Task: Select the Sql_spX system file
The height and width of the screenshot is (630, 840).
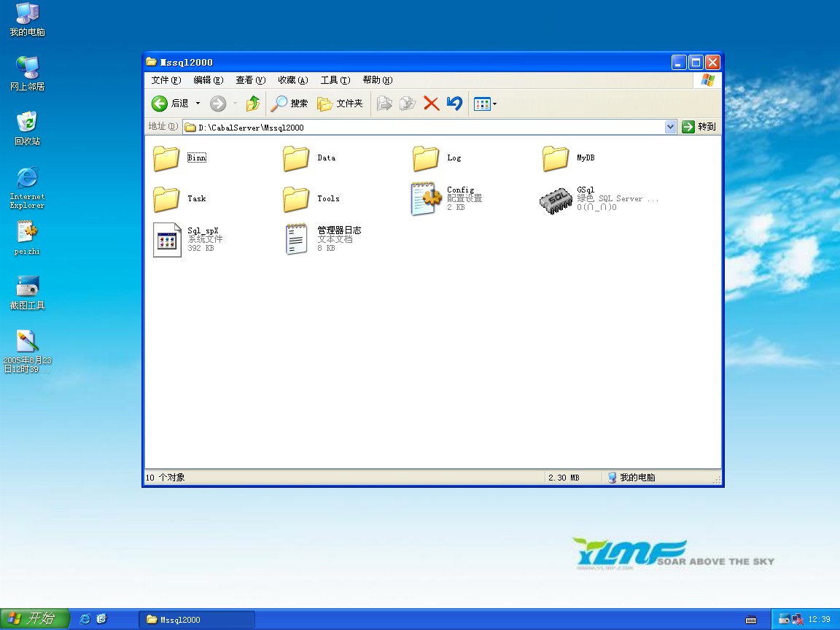Action: coord(166,240)
